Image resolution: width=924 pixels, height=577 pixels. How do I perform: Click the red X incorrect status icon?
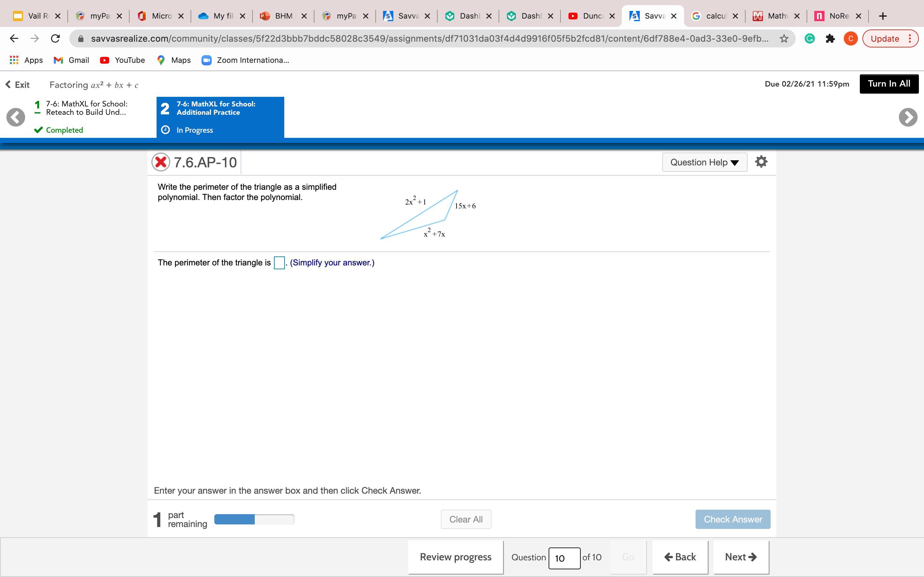click(x=161, y=162)
